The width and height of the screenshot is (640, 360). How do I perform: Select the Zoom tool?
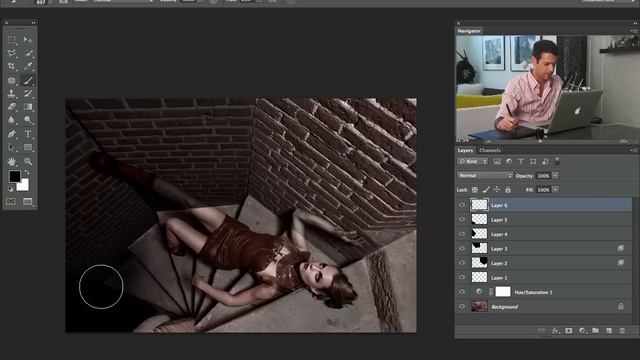(28, 161)
